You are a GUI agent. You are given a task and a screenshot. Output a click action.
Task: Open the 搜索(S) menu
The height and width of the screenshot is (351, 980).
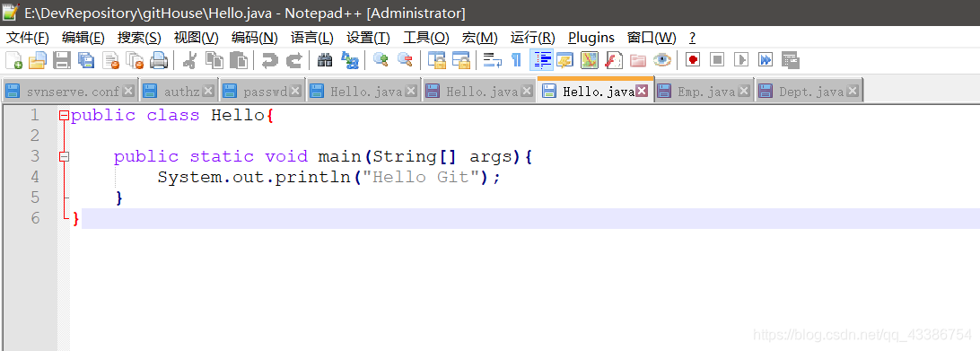(x=139, y=38)
